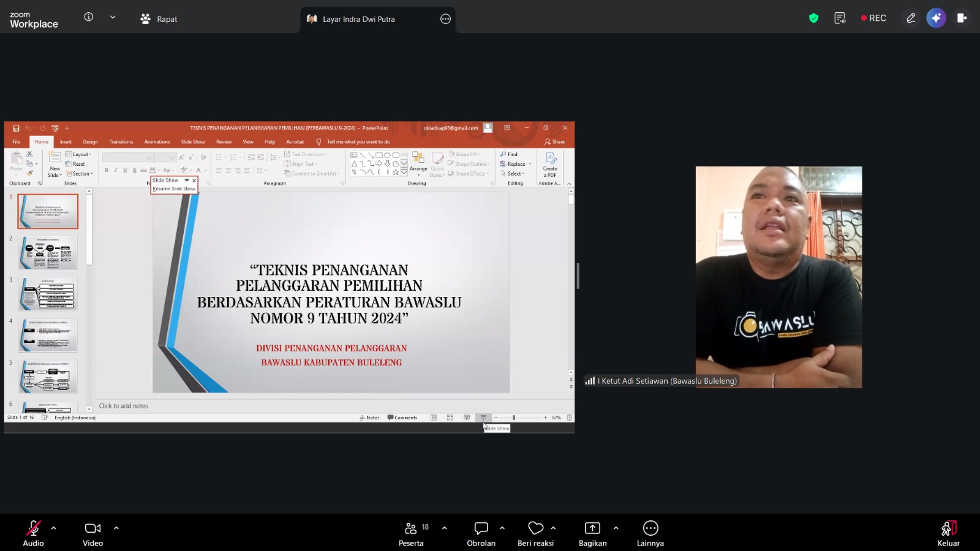Switch to the Slide Show ribbon tab
Viewport: 980px width, 551px height.
point(193,141)
